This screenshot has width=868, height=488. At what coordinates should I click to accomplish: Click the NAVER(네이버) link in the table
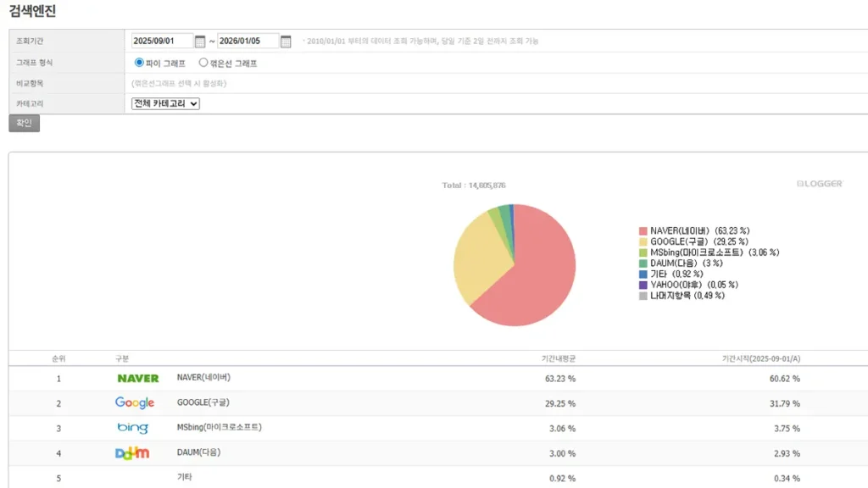[x=203, y=379]
